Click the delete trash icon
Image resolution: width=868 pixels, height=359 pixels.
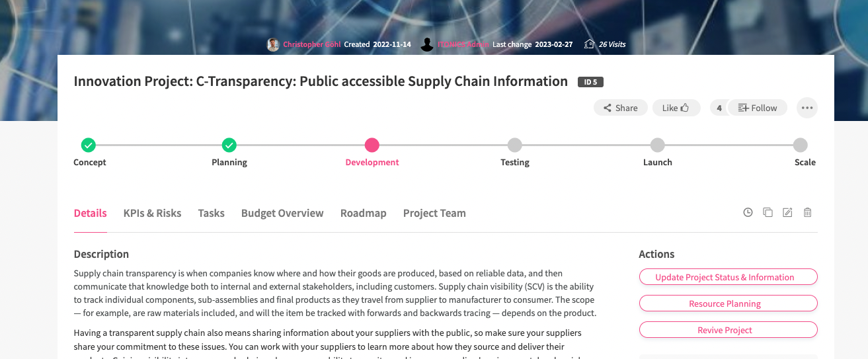[x=807, y=212]
